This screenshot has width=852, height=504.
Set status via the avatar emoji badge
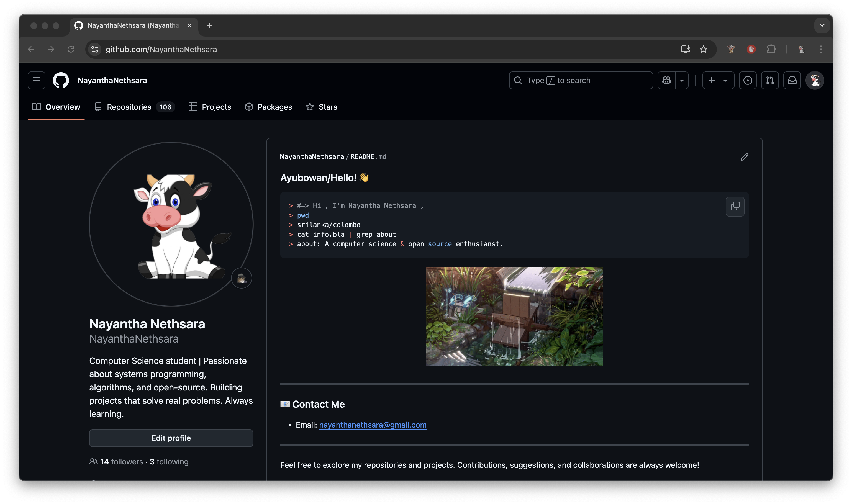[241, 278]
